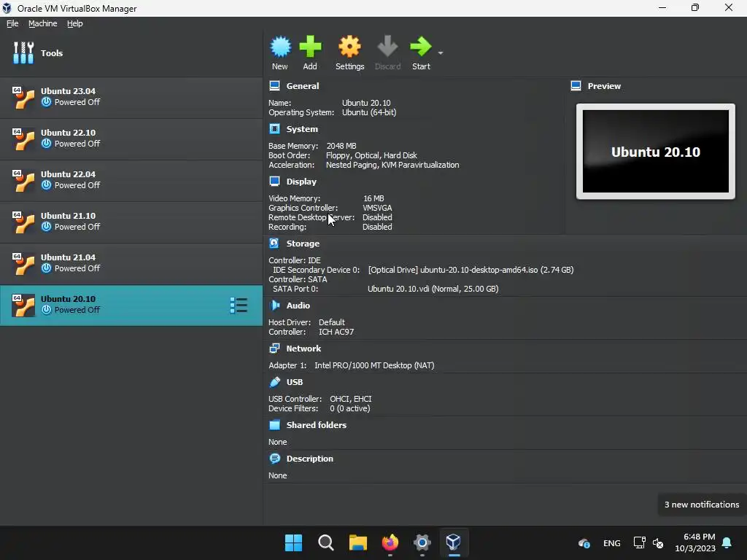Open the Windows Start menu

[x=293, y=542]
